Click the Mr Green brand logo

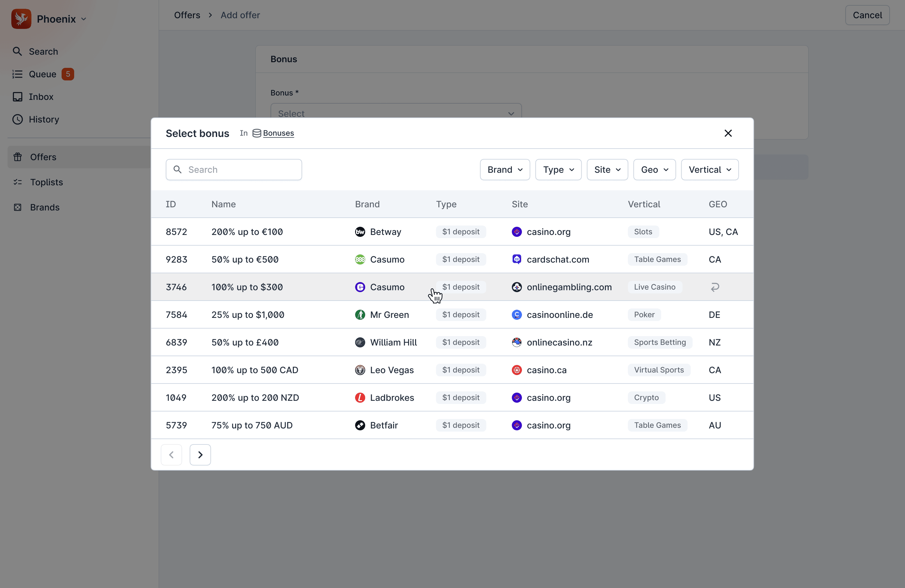coord(360,315)
